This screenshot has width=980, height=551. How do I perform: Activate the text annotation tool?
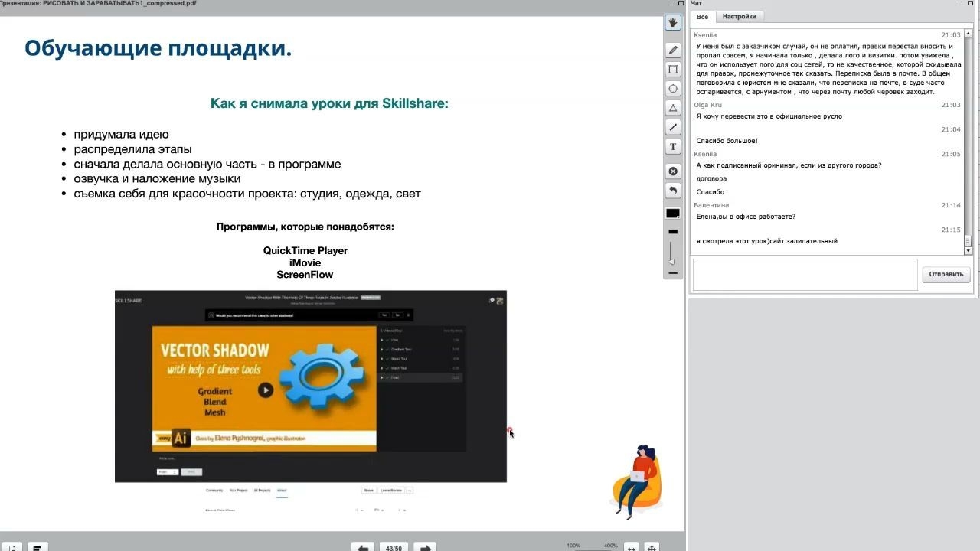pyautogui.click(x=673, y=146)
